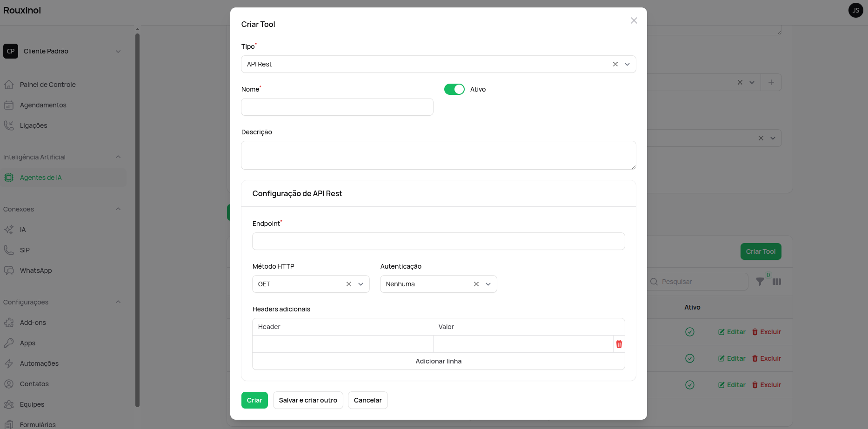Click the Formulários clipboard icon
This screenshot has width=868, height=429.
click(x=9, y=424)
